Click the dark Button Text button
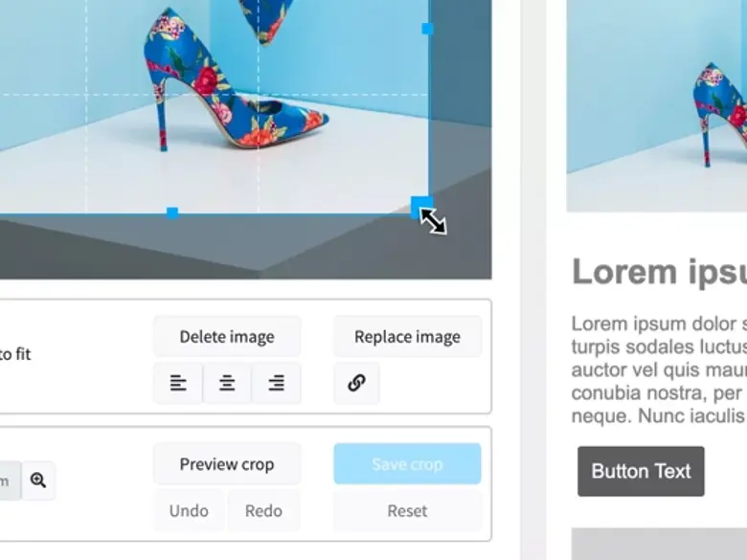This screenshot has width=747, height=560. click(641, 471)
